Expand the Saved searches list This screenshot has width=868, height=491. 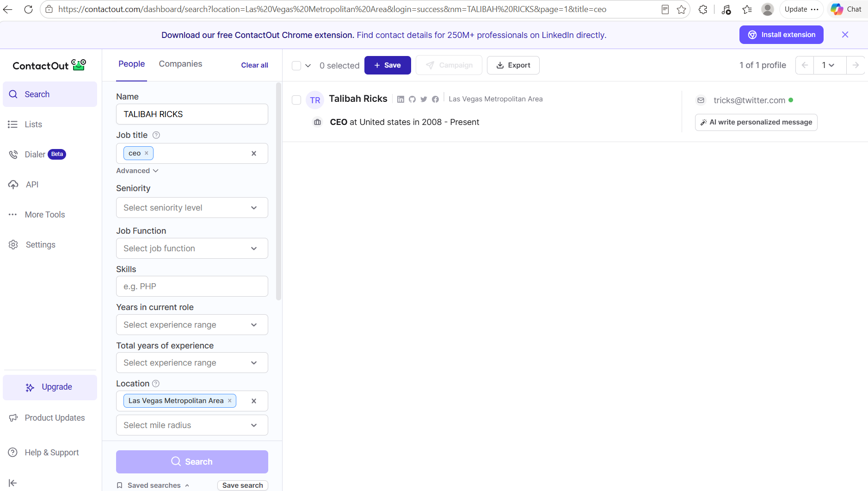[x=153, y=485]
